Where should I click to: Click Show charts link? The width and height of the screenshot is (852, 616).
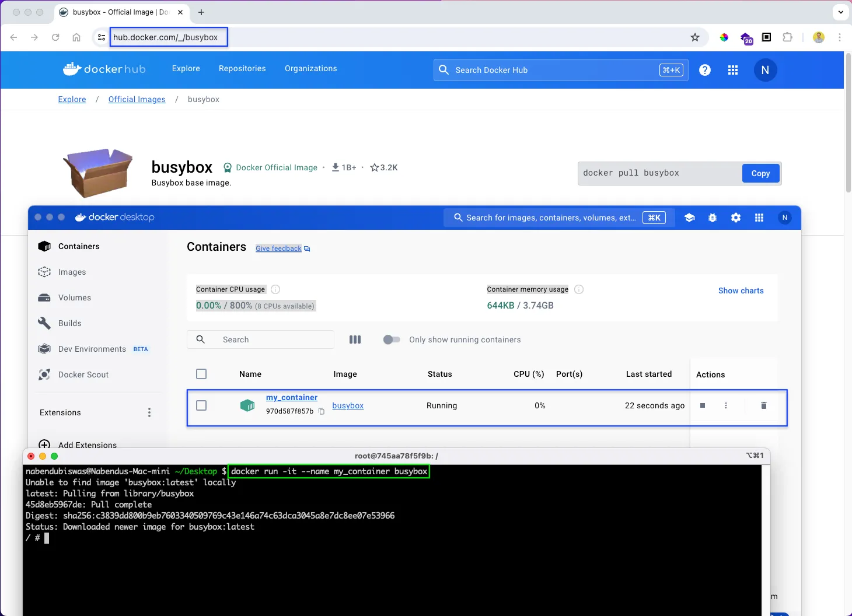[x=741, y=290]
